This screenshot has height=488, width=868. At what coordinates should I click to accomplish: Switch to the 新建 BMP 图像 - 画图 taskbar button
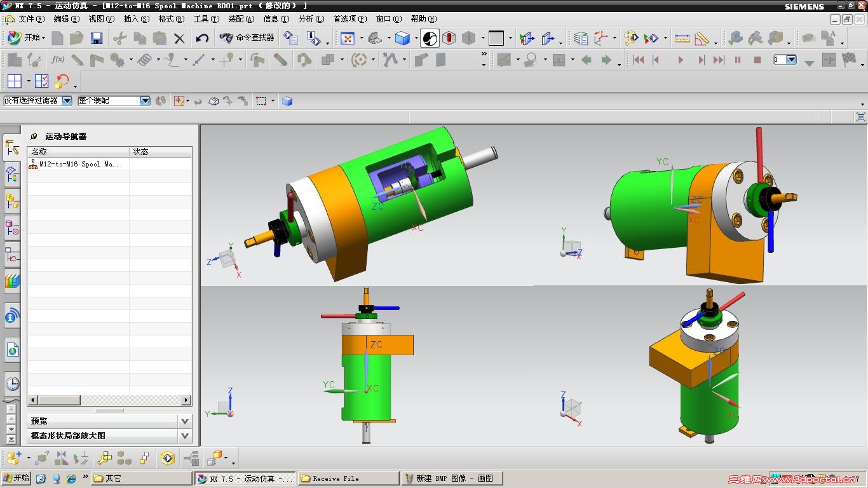tap(452, 478)
